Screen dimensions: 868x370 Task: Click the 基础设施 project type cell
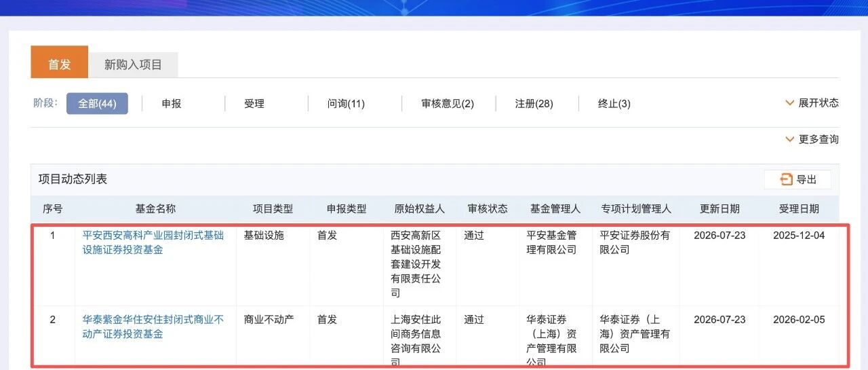[x=264, y=236]
